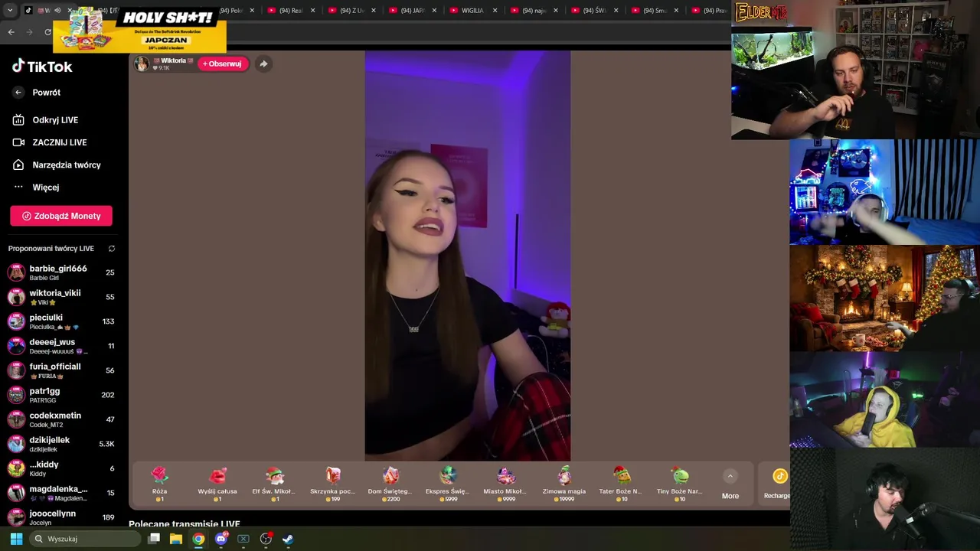Image resolution: width=980 pixels, height=551 pixels.
Task: Send the Róża rose gift
Action: click(159, 484)
